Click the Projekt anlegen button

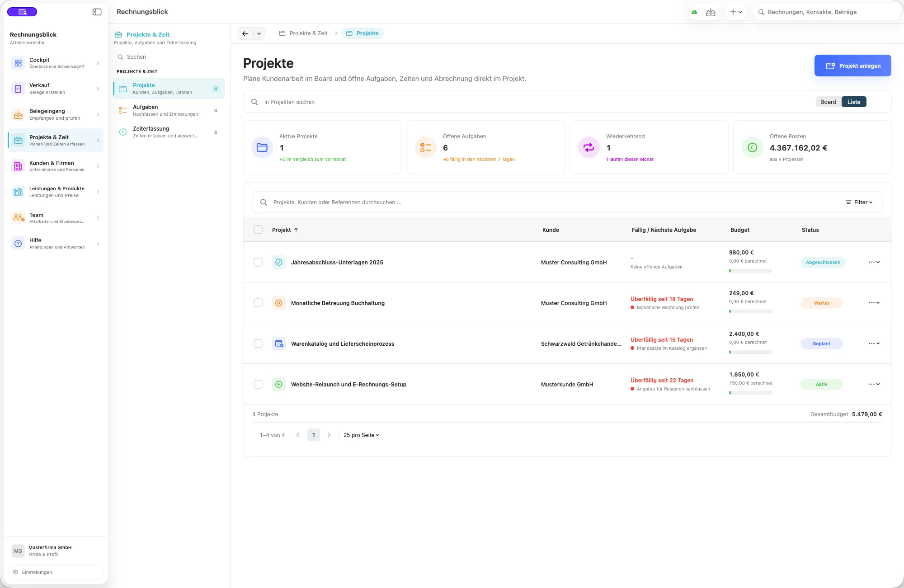click(852, 66)
